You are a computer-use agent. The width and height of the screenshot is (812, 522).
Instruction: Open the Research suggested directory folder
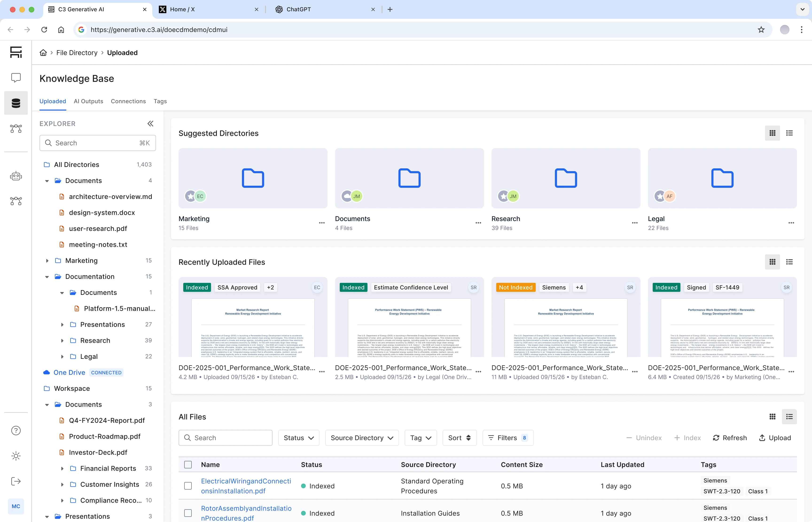(x=566, y=178)
